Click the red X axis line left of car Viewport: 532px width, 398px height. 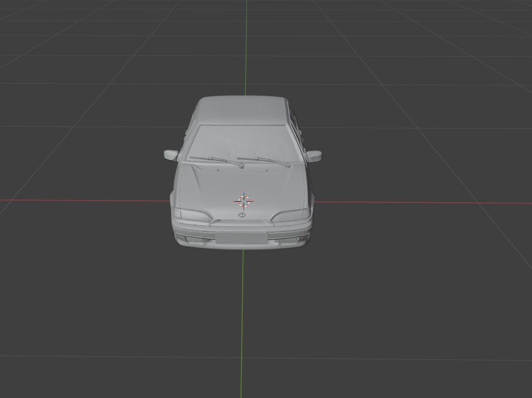(81, 200)
